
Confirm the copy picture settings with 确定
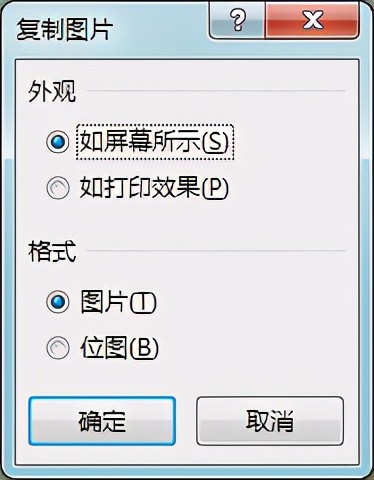point(102,421)
